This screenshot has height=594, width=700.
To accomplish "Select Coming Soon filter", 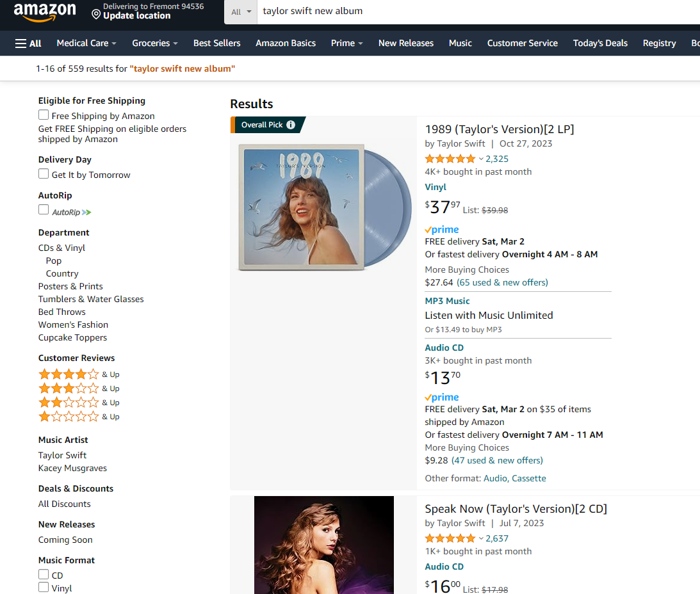I will coord(65,540).
